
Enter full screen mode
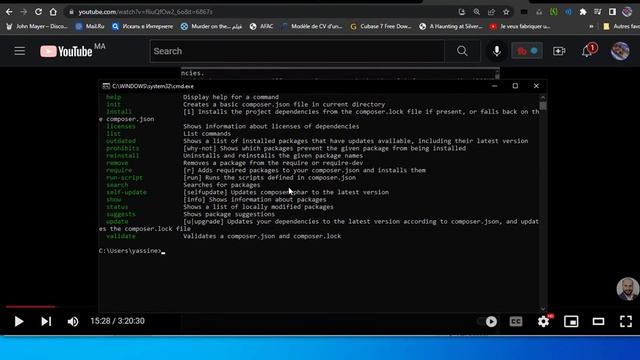626,322
